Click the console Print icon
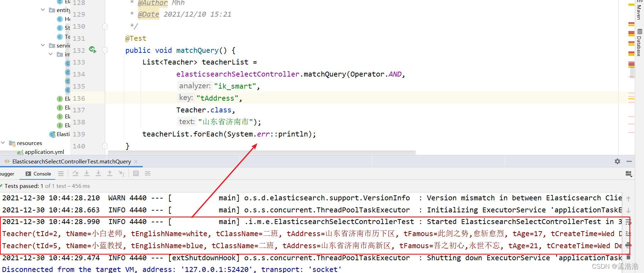This screenshot has width=644, height=273. 628,245
